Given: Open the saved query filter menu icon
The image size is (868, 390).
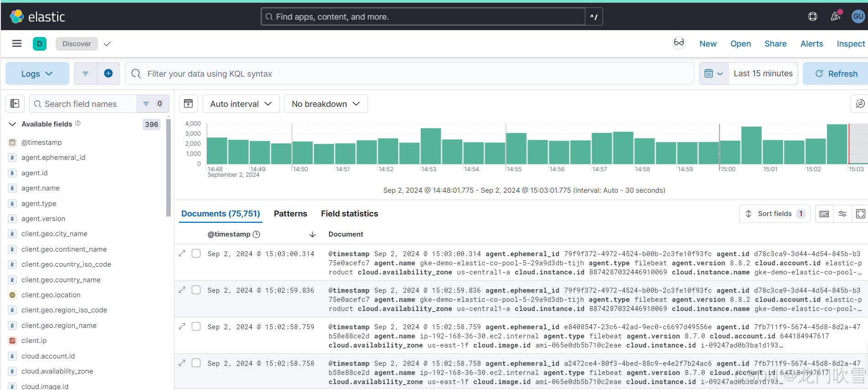Looking at the screenshot, I should click(x=85, y=74).
